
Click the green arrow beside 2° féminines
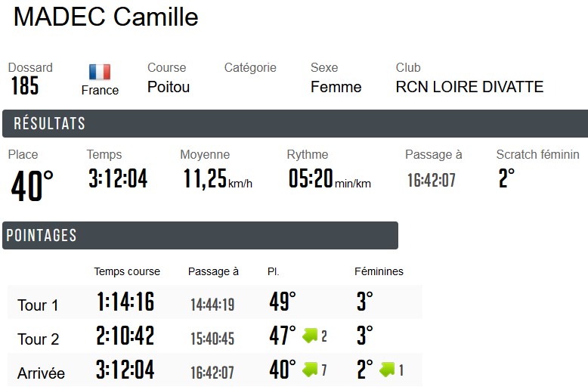[388, 370]
